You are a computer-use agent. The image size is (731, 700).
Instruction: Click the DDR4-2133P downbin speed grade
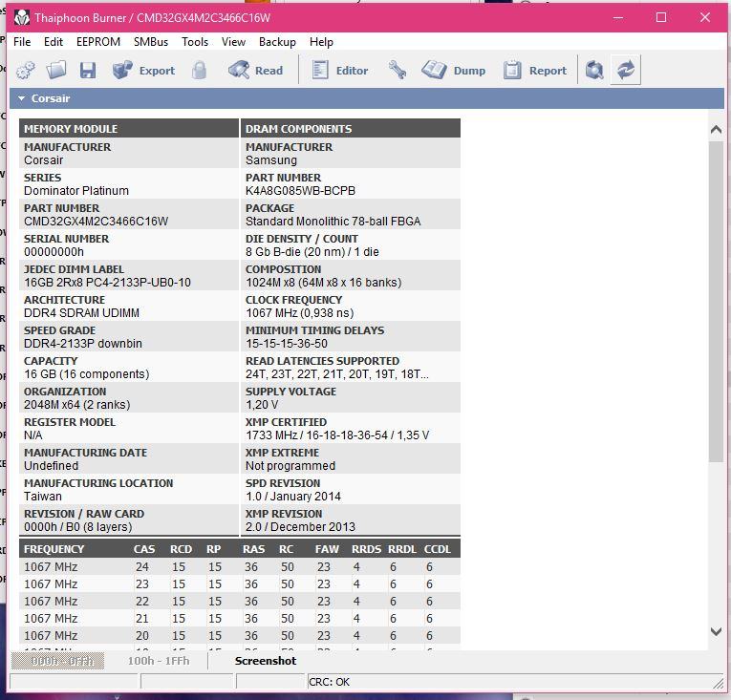[82, 344]
